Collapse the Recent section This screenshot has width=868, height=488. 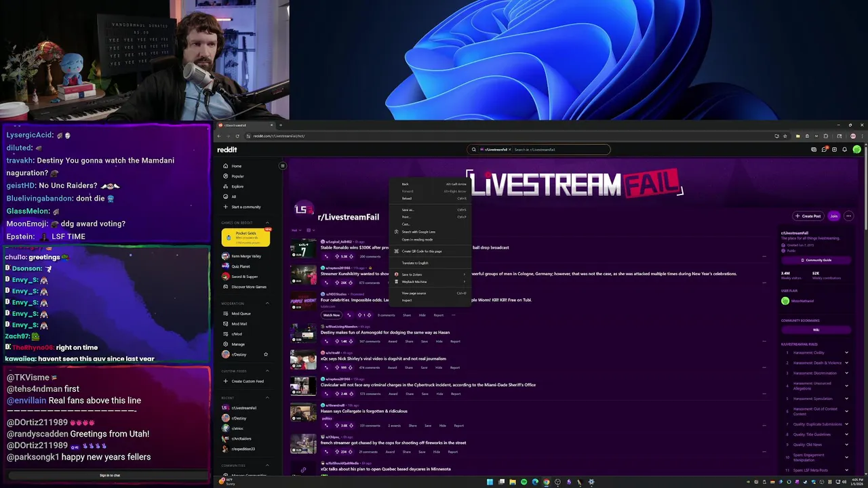point(267,398)
